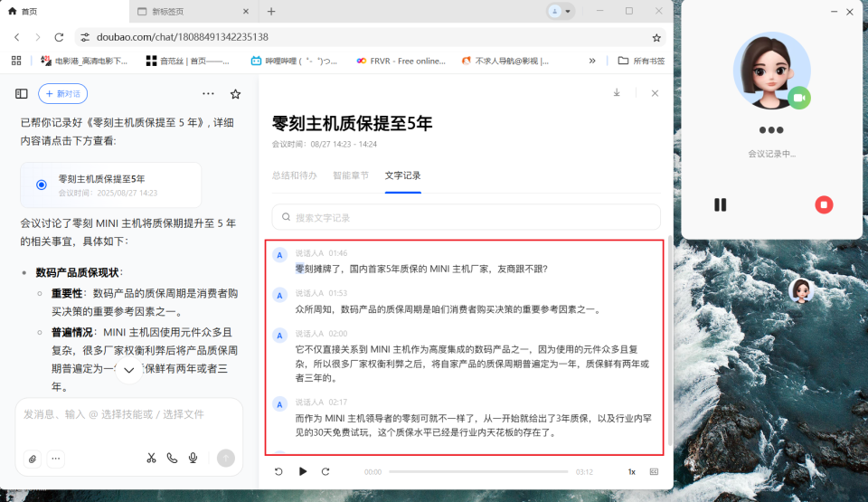Open the browser apps grid icon
The width and height of the screenshot is (868, 502).
[16, 61]
